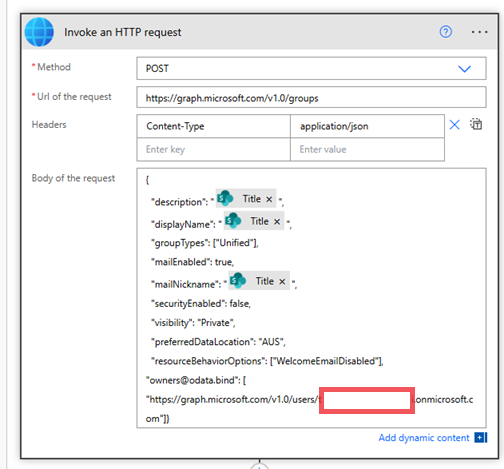Click the Enter value header field
The width and height of the screenshot is (504, 469).
point(367,149)
